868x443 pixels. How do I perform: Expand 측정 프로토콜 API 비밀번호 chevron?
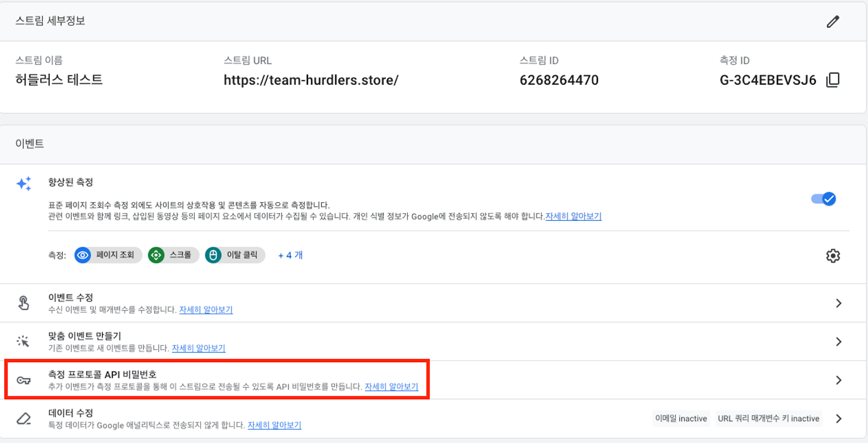point(839,380)
